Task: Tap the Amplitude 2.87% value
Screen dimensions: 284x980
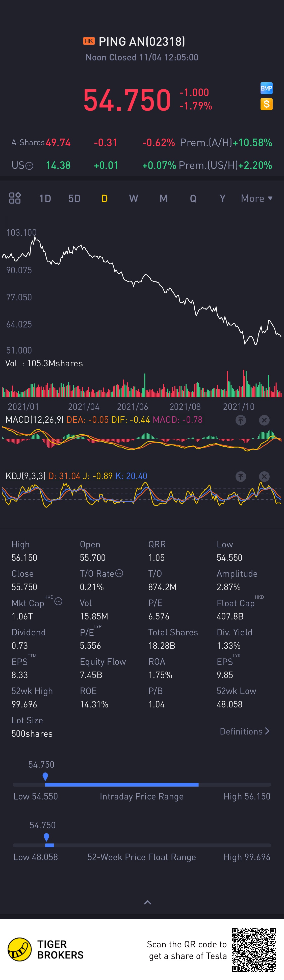Action: click(x=228, y=587)
